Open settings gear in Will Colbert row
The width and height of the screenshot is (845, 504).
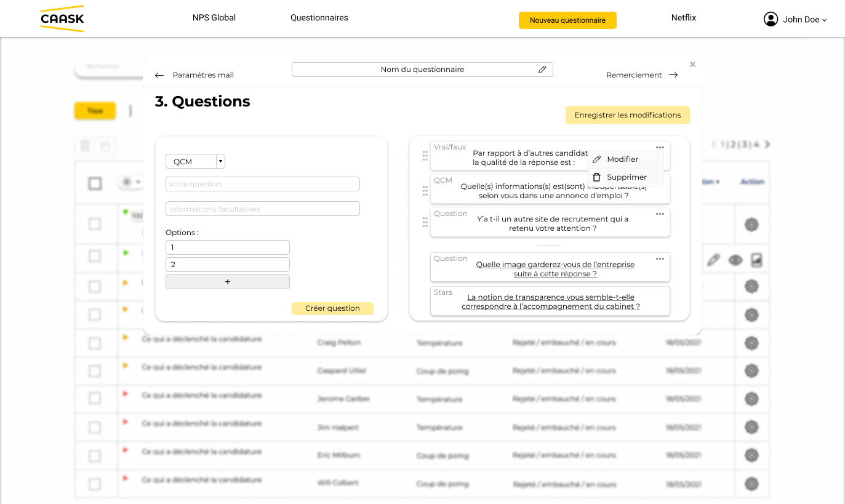(751, 484)
